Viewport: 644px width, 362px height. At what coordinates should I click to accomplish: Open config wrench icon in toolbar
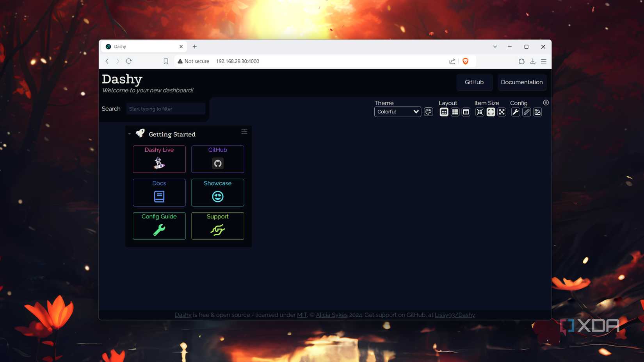pyautogui.click(x=515, y=112)
